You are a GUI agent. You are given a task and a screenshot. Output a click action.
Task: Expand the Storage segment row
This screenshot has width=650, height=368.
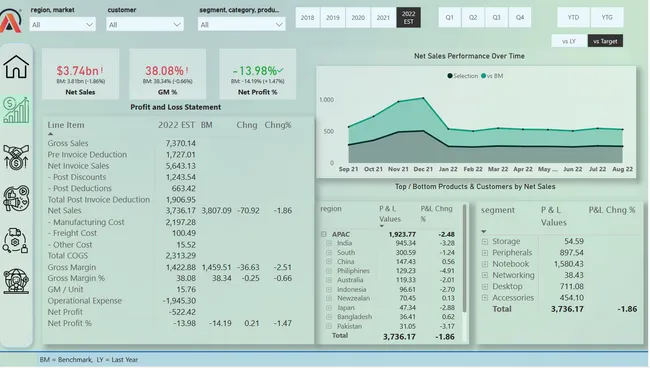[485, 241]
